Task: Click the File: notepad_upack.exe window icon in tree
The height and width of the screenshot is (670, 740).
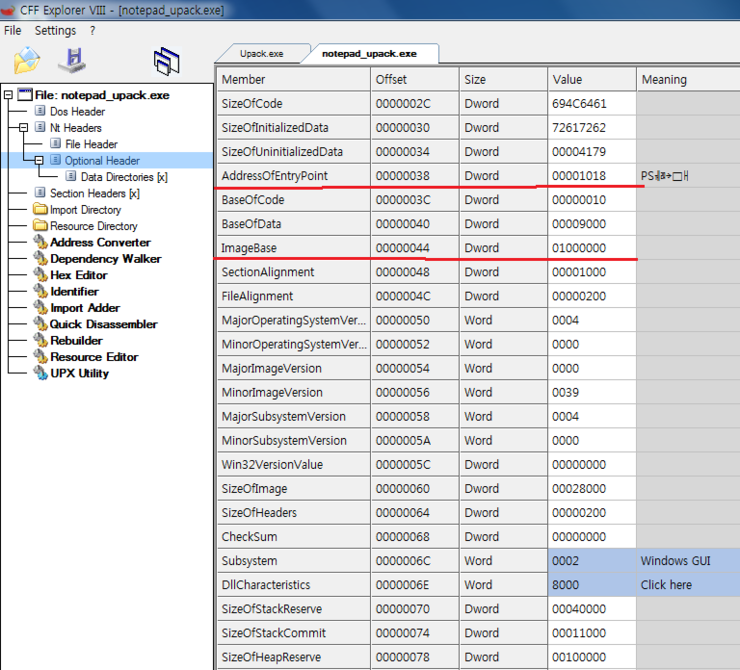Action: 25,94
